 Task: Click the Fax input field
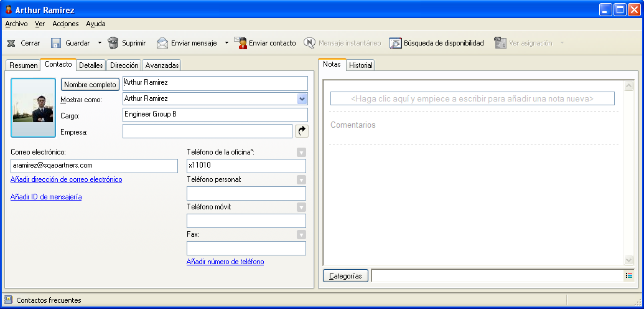click(246, 248)
